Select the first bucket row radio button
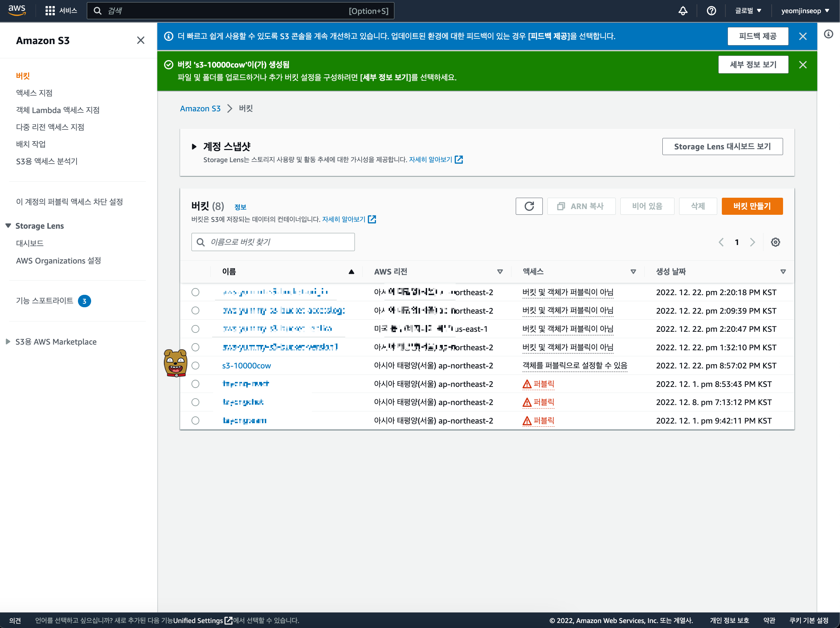The image size is (840, 628). (x=195, y=292)
